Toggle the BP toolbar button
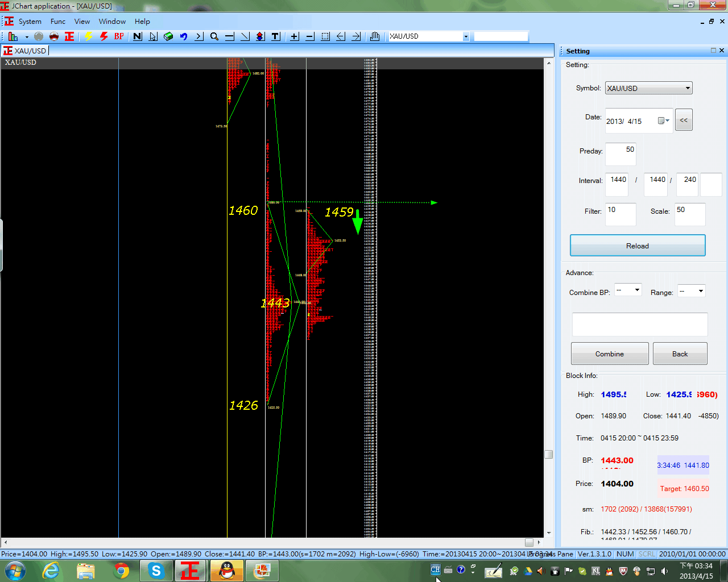This screenshot has height=582, width=728. pyautogui.click(x=119, y=36)
